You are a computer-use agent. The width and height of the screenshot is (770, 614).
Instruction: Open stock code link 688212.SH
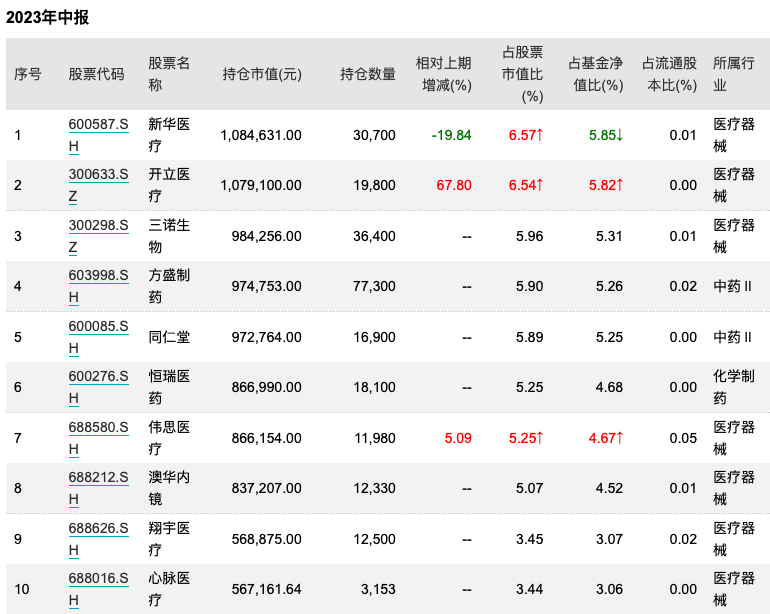pos(98,488)
